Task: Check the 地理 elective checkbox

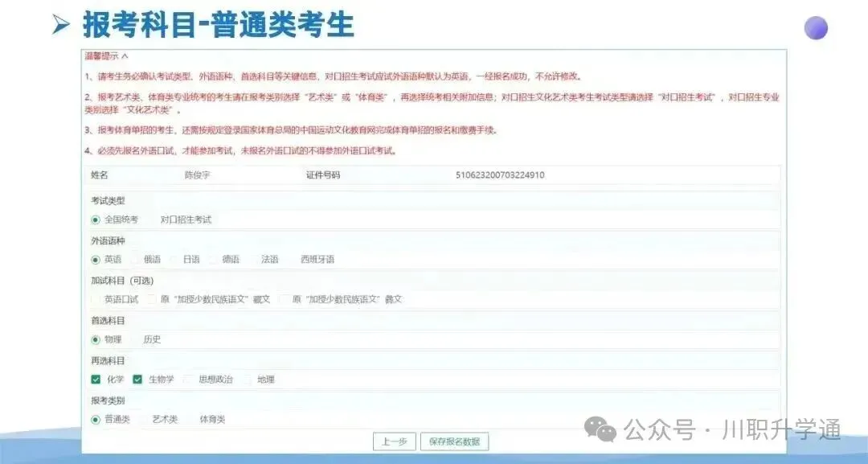Action: 248,380
